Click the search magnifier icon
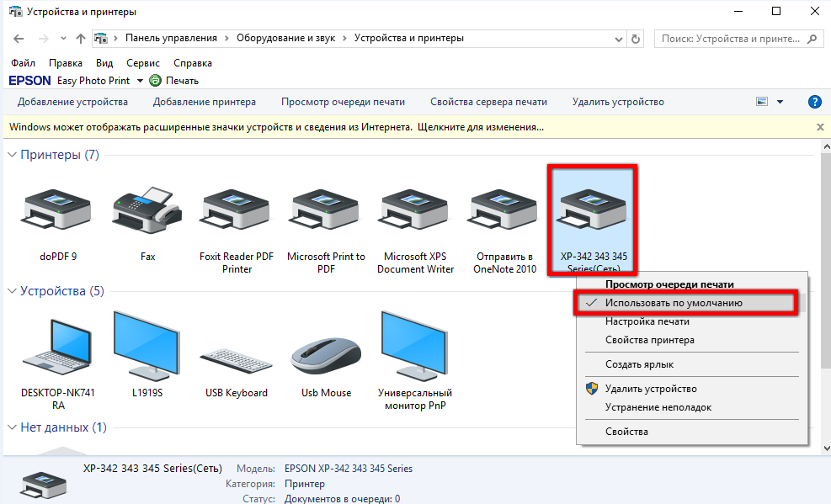Image resolution: width=831 pixels, height=504 pixels. pyautogui.click(x=812, y=39)
